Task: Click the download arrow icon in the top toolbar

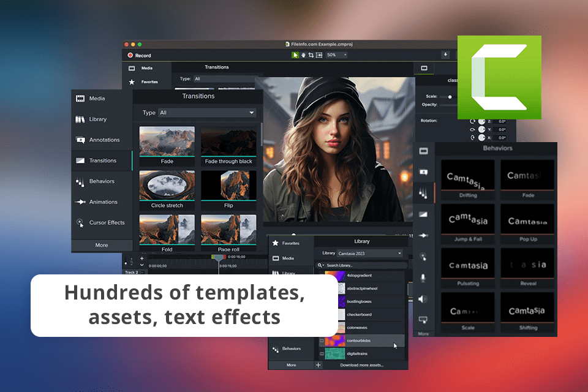Action: pos(445,55)
